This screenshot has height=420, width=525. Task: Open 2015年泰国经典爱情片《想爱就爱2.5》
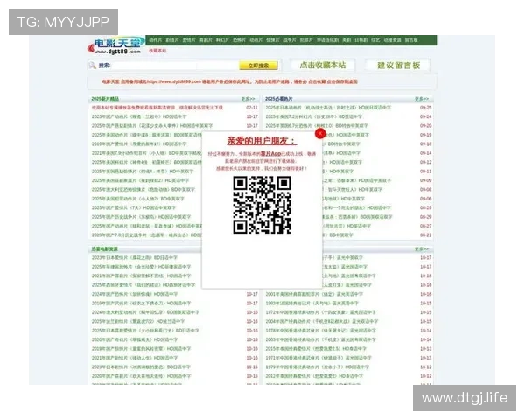314,348
